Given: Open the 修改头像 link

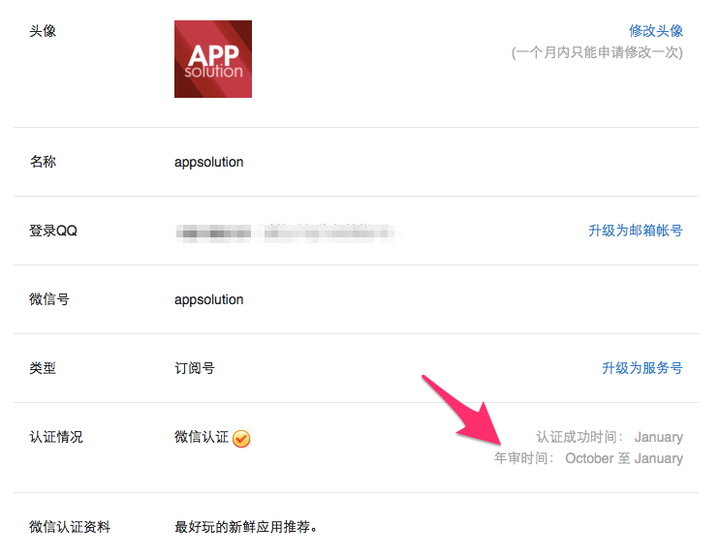Looking at the screenshot, I should 655,31.
